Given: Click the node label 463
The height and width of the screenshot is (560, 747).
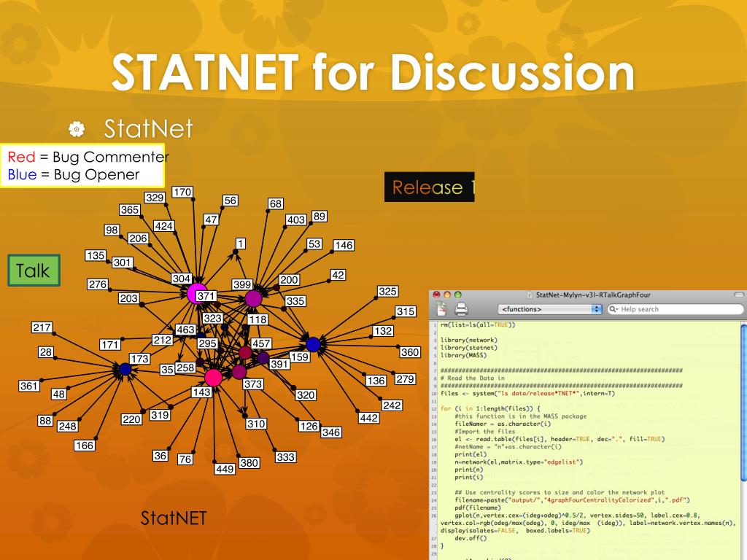Looking at the screenshot, I should tap(185, 330).
